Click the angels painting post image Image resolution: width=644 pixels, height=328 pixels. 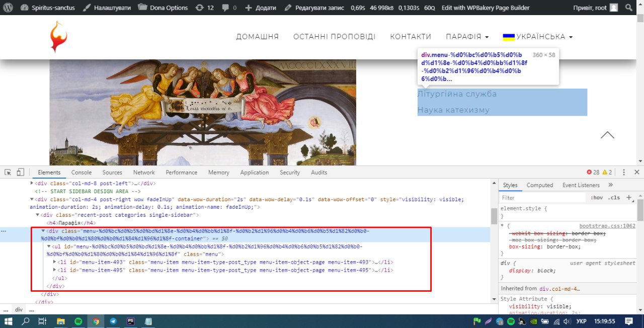pos(203,112)
